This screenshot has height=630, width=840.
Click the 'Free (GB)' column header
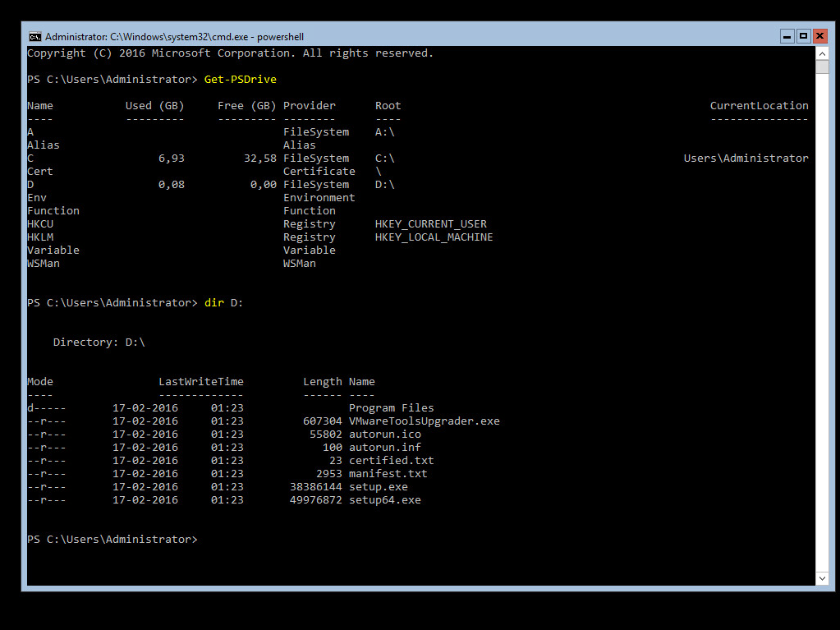247,105
